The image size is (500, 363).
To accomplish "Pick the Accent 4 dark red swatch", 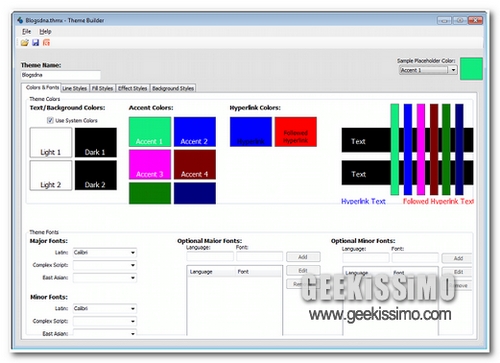I will [195, 164].
